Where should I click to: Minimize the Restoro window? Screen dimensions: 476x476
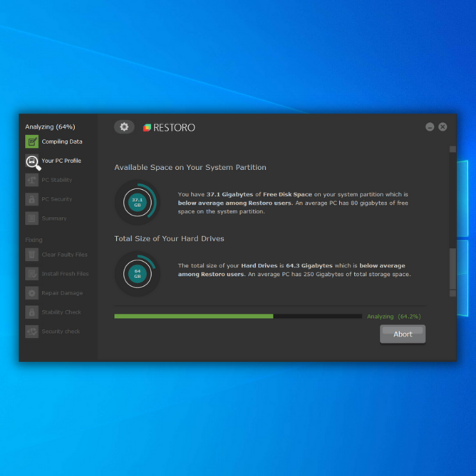tap(430, 127)
